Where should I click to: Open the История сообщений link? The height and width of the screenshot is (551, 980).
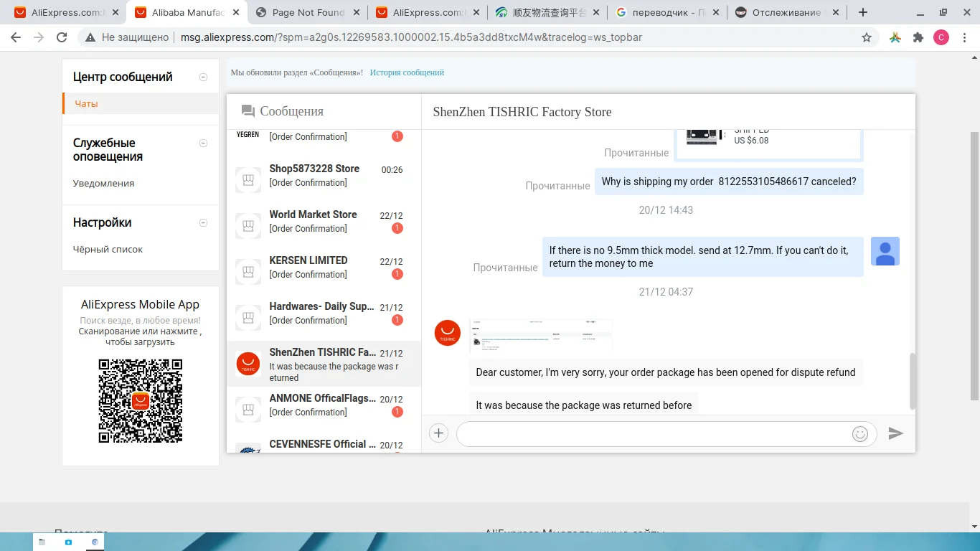click(x=407, y=72)
